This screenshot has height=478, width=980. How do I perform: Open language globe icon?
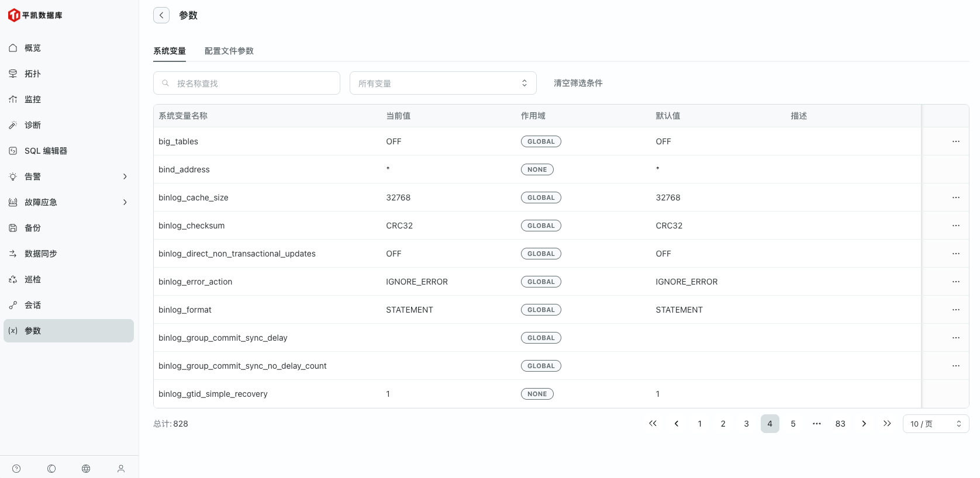coord(86,469)
